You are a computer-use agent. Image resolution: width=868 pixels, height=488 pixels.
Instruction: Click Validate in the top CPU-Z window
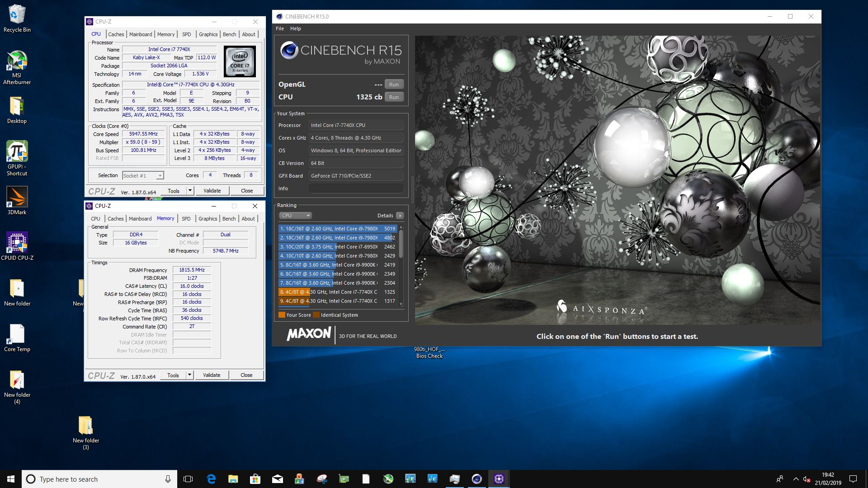212,191
